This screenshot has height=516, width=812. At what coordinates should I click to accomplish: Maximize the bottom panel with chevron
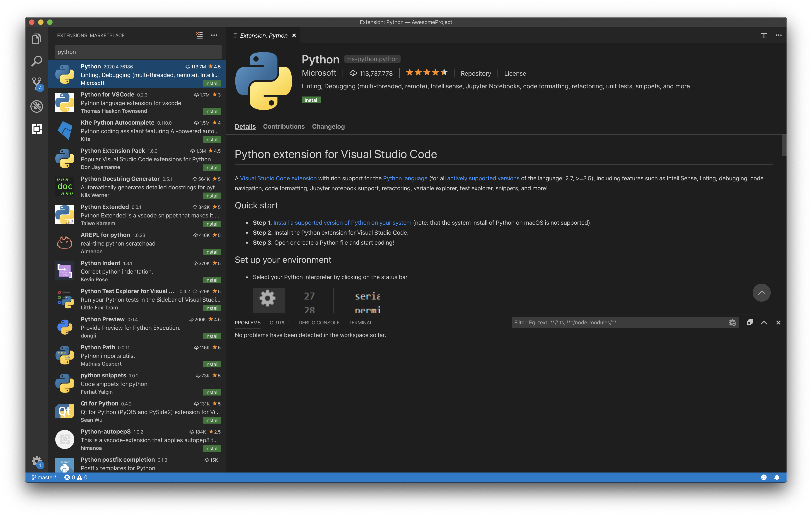[x=764, y=323]
